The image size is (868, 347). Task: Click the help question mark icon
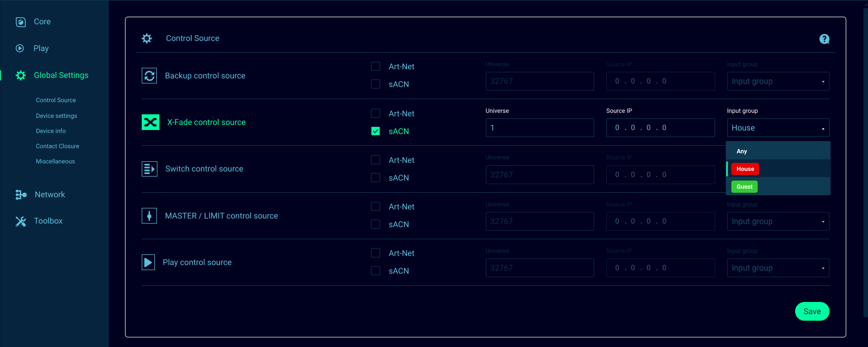pyautogui.click(x=824, y=39)
